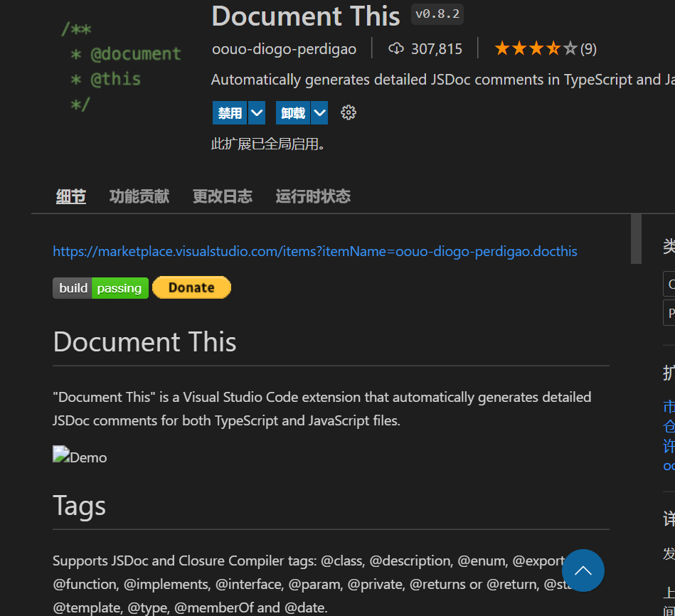Click the 禁用 (Disable) button
The height and width of the screenshot is (616, 675).
tap(230, 113)
